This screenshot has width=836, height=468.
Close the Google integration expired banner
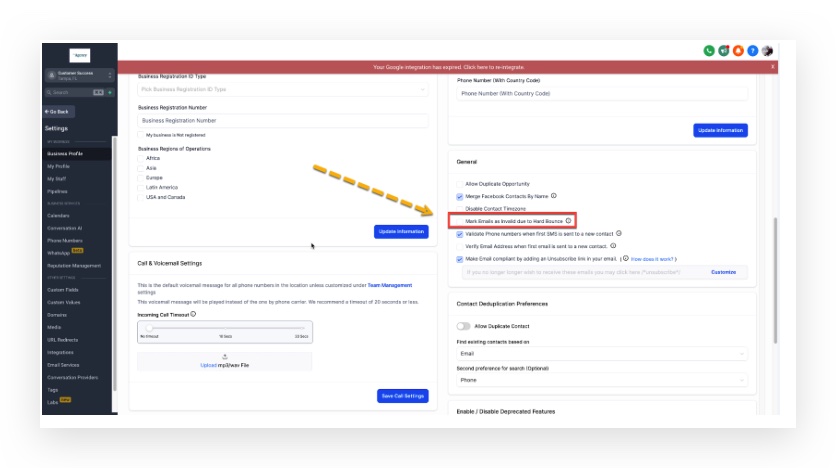pyautogui.click(x=772, y=67)
